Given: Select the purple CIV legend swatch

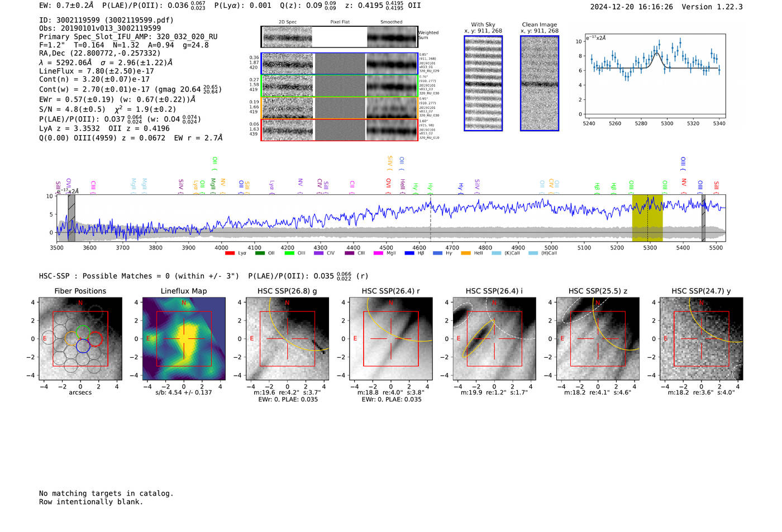Looking at the screenshot, I should coord(318,253).
